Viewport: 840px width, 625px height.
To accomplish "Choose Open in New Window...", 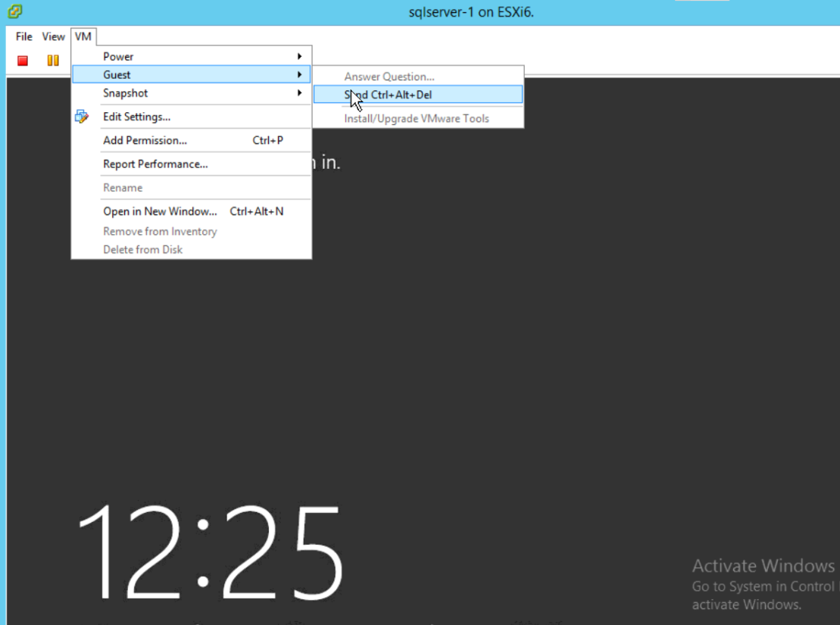I will 191,211.
